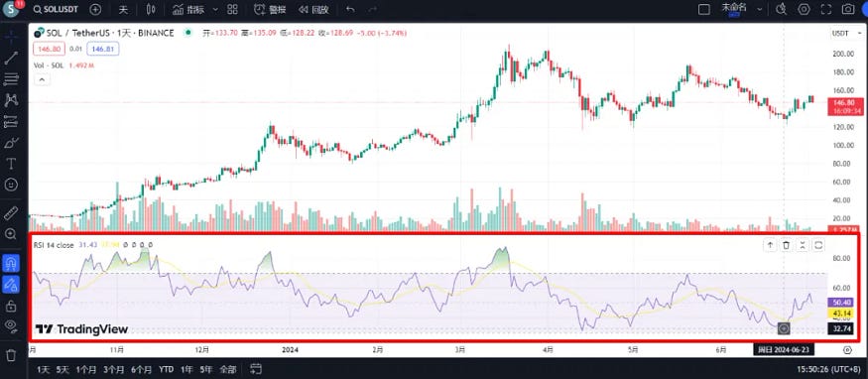The image size is (868, 379).
Task: Select the brush drawing tool
Action: [x=11, y=143]
